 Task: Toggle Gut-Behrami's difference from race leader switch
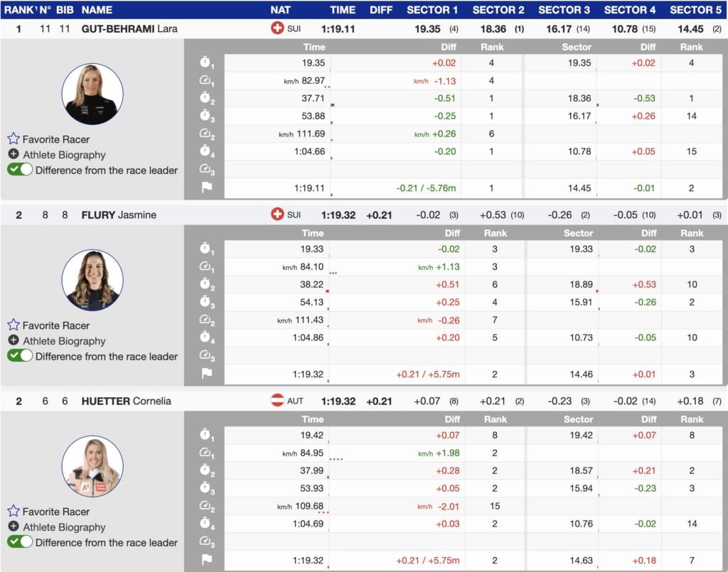pyautogui.click(x=20, y=170)
